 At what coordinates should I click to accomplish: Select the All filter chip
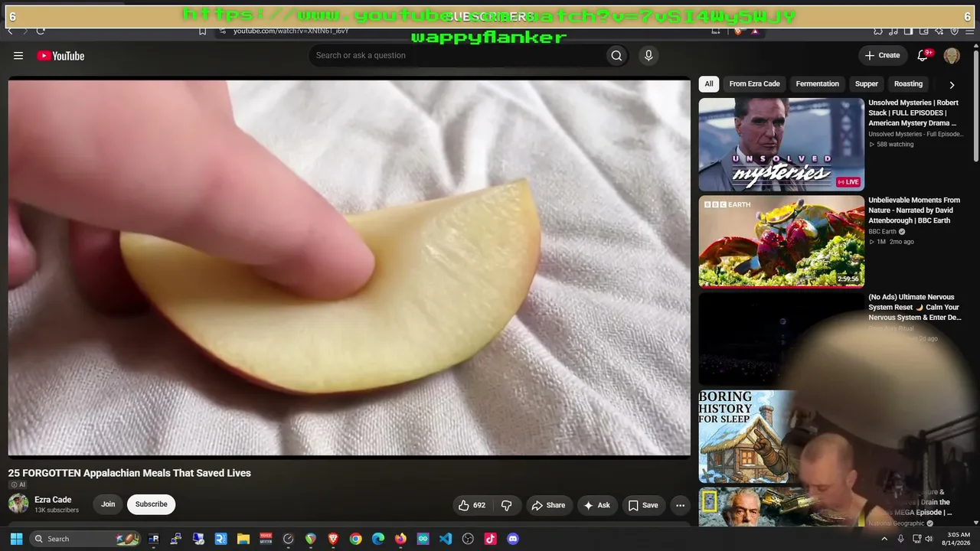coord(709,84)
